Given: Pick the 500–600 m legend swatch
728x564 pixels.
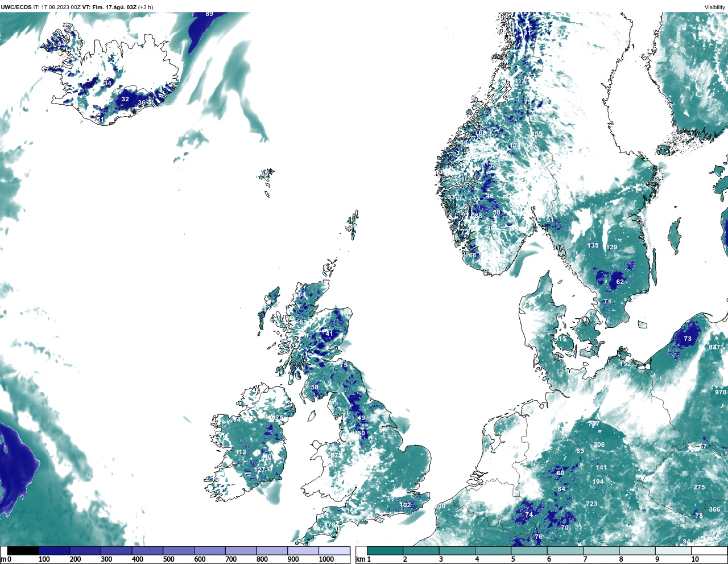Looking at the screenshot, I should (179, 551).
